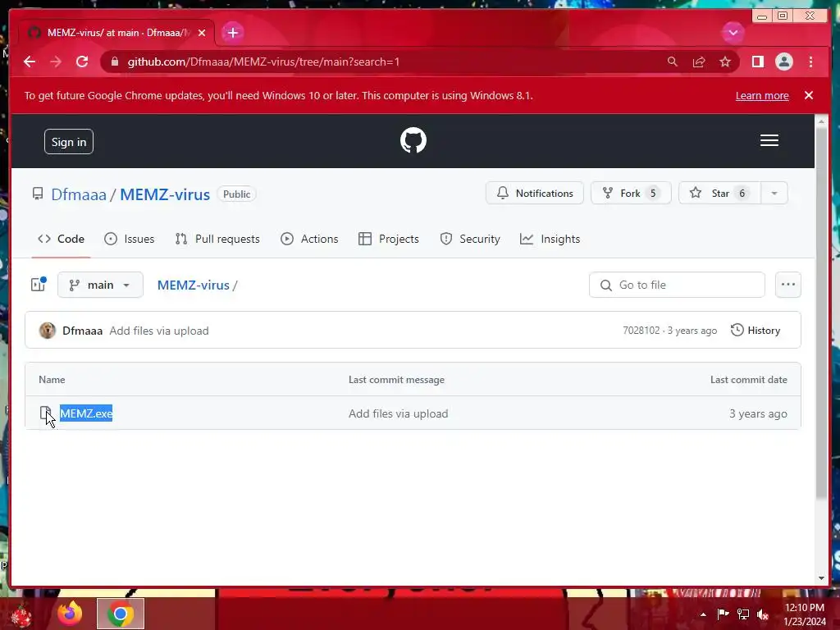The width and height of the screenshot is (840, 630).
Task: View commit History
Action: (x=756, y=331)
